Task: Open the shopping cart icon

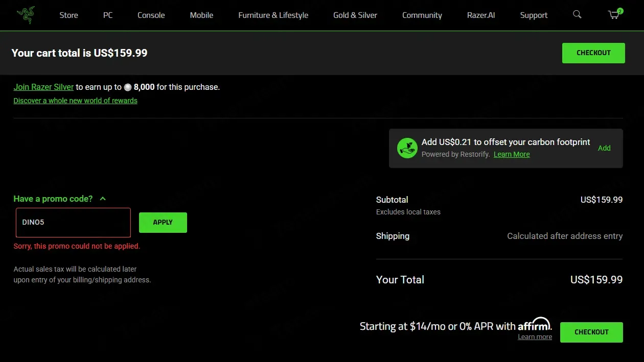Action: (615, 14)
